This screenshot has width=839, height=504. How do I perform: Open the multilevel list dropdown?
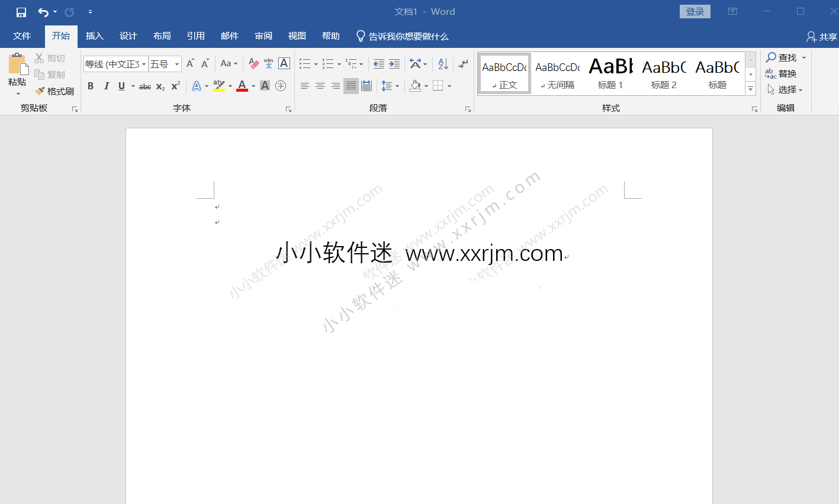(355, 64)
